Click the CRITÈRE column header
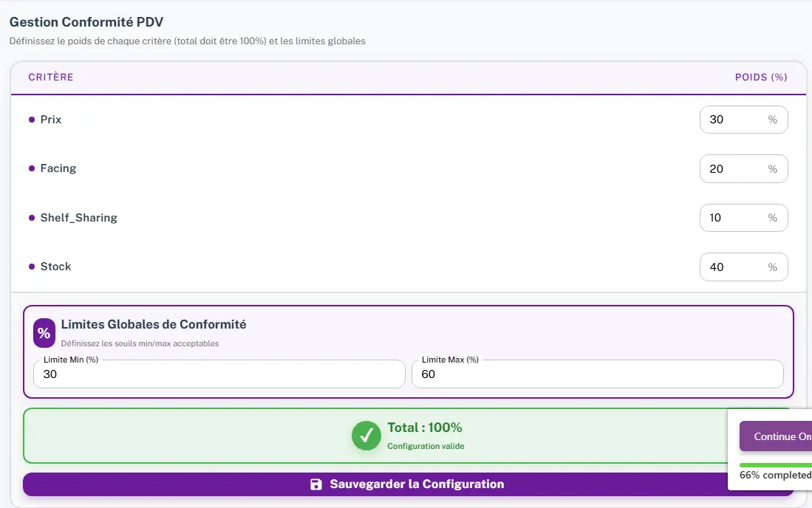The image size is (812, 508). pyautogui.click(x=52, y=77)
